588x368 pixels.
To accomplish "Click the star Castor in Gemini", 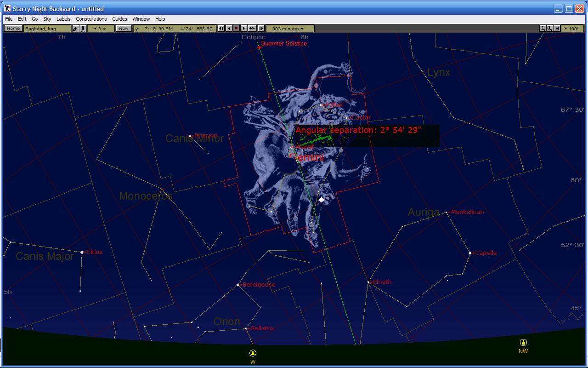I will click(x=347, y=118).
